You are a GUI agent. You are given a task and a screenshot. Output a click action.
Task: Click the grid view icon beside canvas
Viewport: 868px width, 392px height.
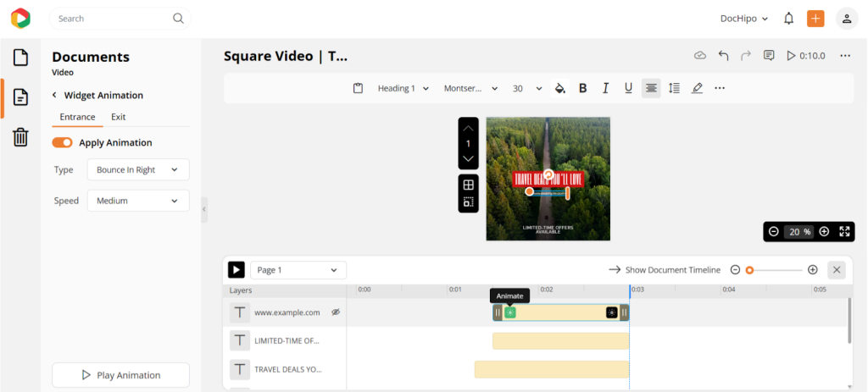(468, 185)
